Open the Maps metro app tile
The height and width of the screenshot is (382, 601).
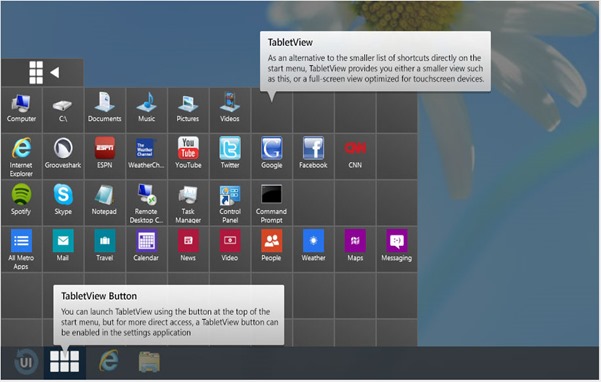(355, 249)
